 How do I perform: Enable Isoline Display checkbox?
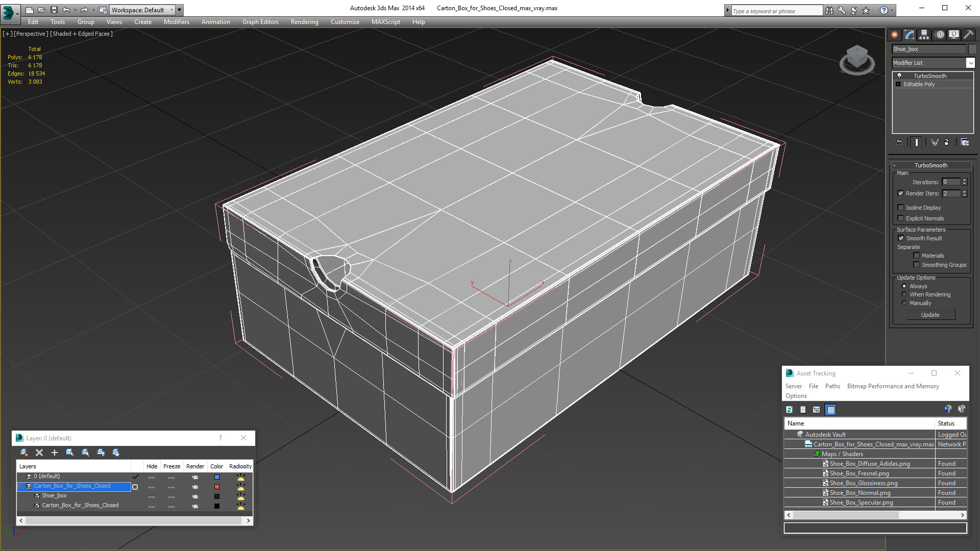tap(901, 208)
